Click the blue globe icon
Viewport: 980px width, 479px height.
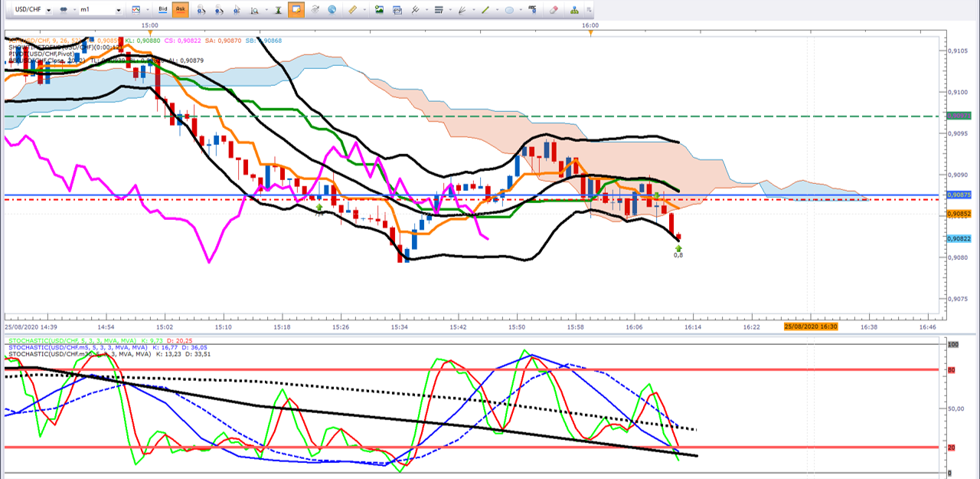[x=332, y=10]
